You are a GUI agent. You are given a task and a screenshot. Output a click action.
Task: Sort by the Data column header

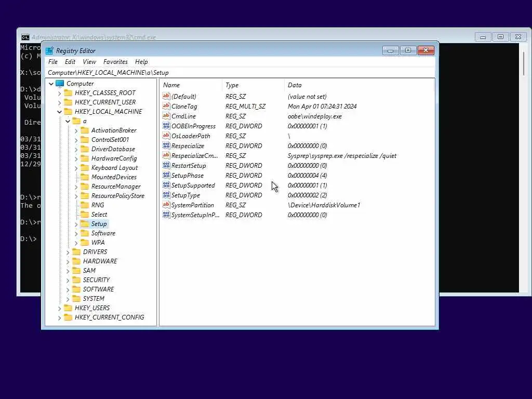[359, 85]
